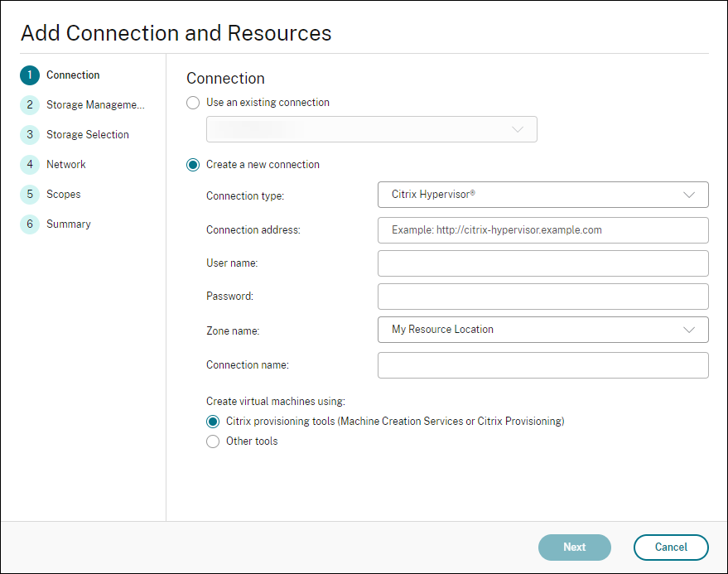Click the Connection address input field
Image resolution: width=728 pixels, height=574 pixels.
(542, 230)
